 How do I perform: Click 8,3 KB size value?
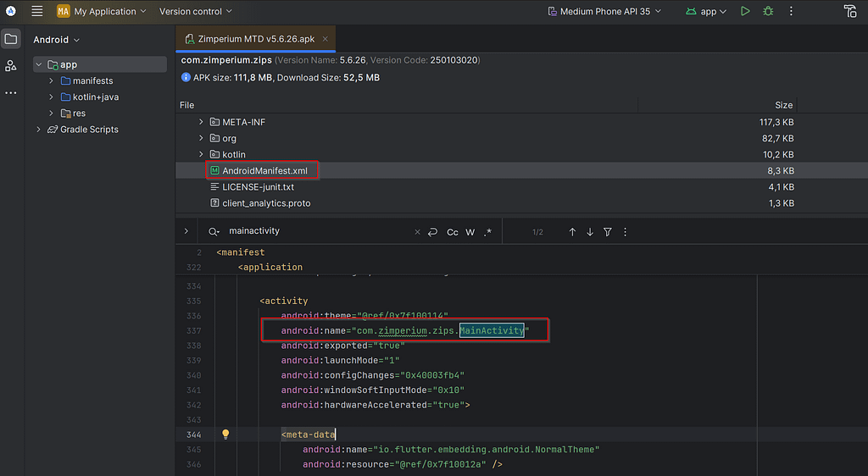781,171
